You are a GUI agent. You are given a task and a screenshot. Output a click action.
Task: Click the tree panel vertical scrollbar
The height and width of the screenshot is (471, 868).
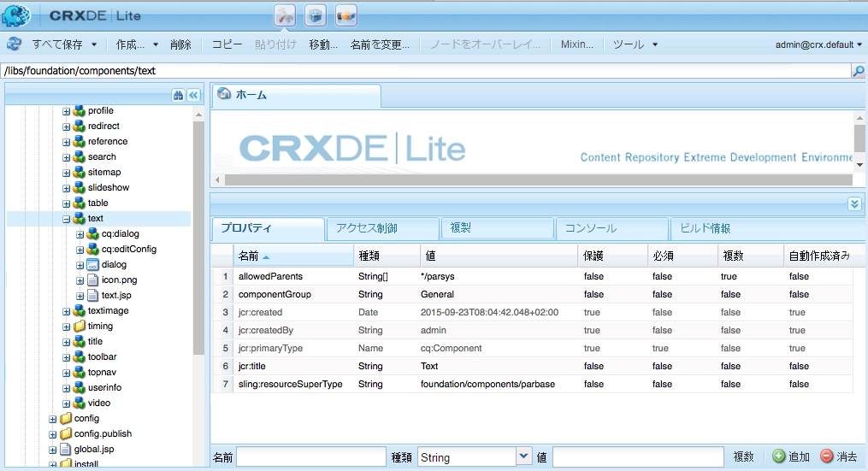click(x=198, y=238)
